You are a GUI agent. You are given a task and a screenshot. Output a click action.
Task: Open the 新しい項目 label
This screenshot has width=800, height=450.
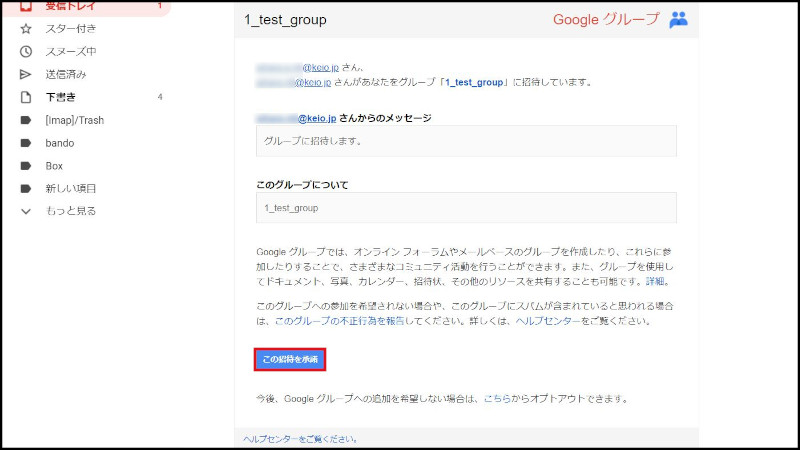(x=71, y=189)
